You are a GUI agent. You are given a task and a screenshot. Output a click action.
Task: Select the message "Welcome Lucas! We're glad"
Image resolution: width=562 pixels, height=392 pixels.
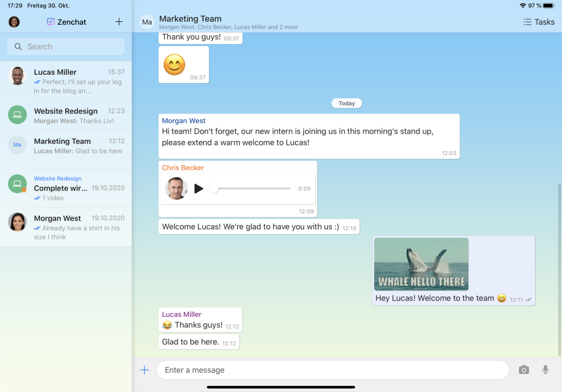point(259,227)
